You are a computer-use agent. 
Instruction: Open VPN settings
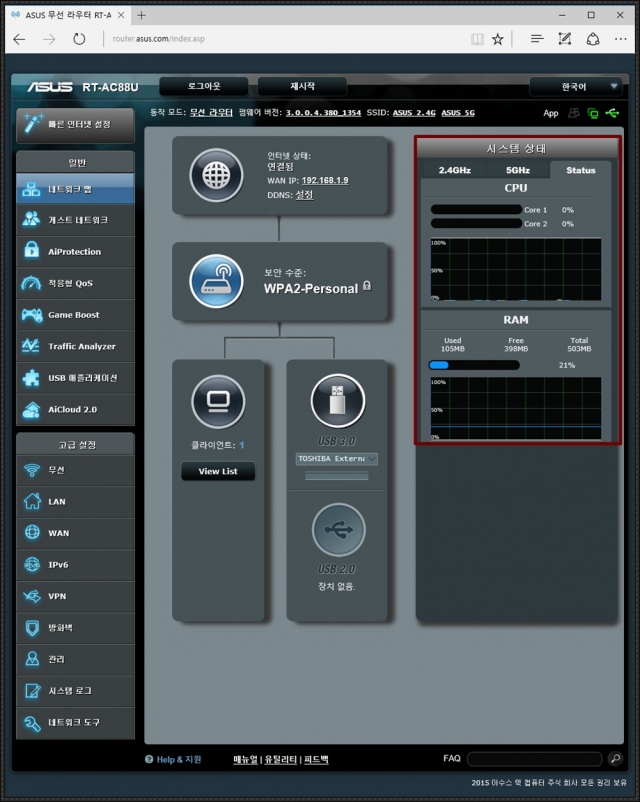point(75,596)
